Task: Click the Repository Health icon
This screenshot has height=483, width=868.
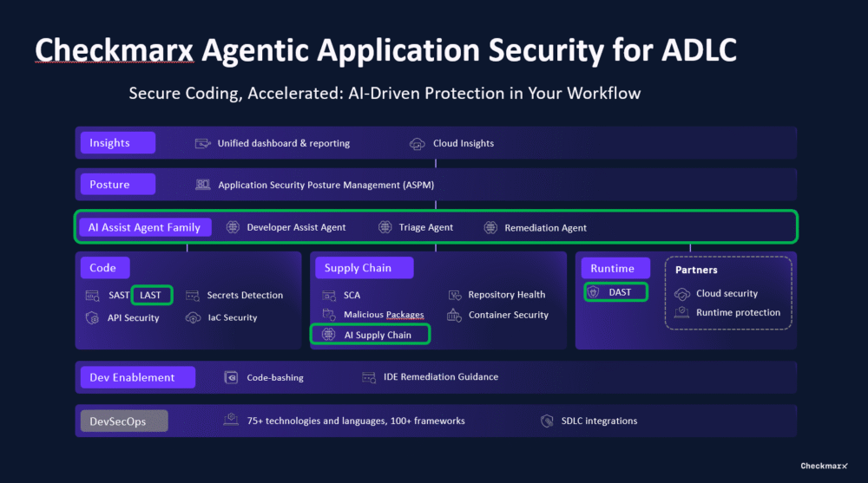Action: [455, 295]
